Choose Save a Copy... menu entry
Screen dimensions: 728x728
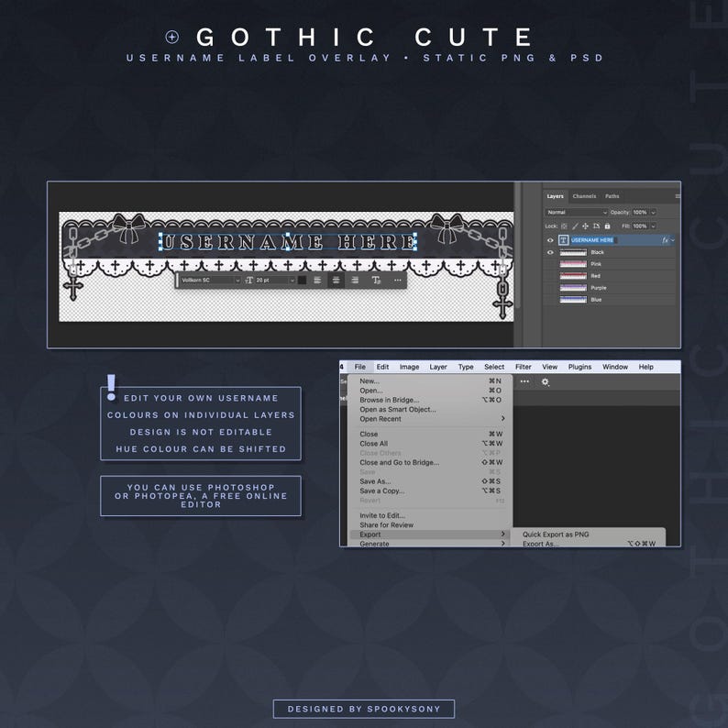430,491
